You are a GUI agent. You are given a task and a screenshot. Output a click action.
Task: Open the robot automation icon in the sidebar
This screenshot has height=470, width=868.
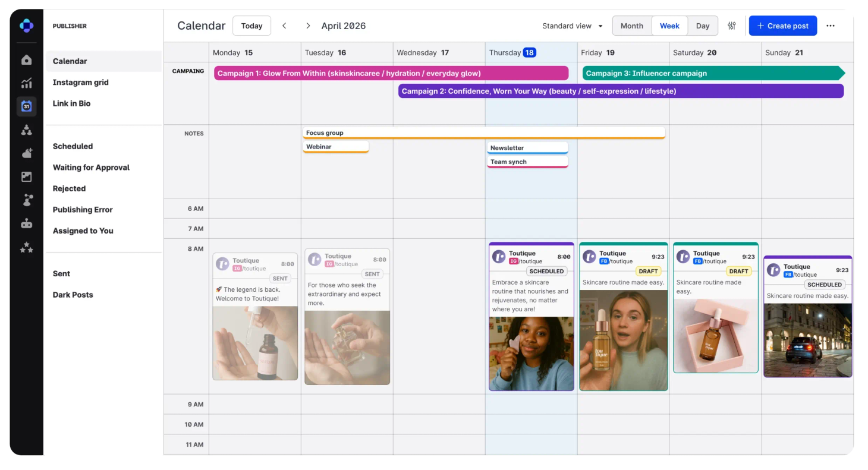pyautogui.click(x=26, y=223)
